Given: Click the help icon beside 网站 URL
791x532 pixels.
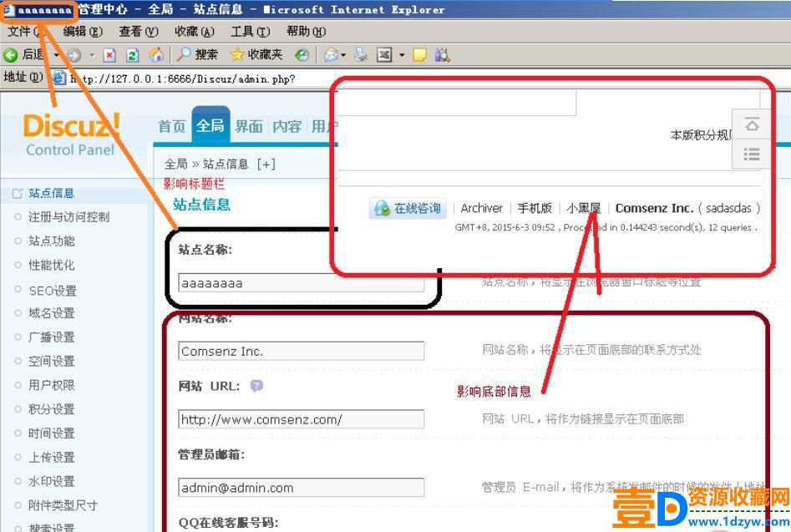Looking at the screenshot, I should click(x=256, y=386).
